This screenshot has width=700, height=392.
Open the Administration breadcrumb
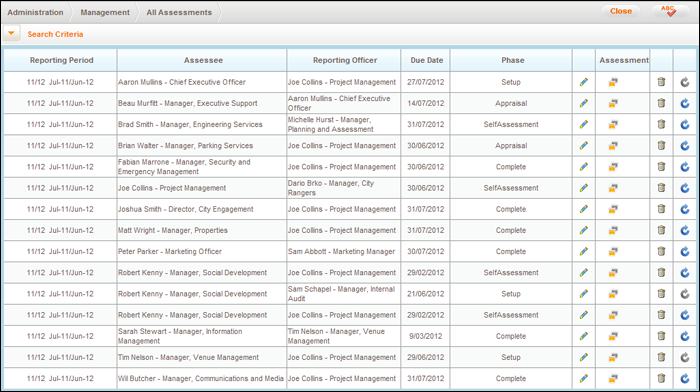click(35, 13)
